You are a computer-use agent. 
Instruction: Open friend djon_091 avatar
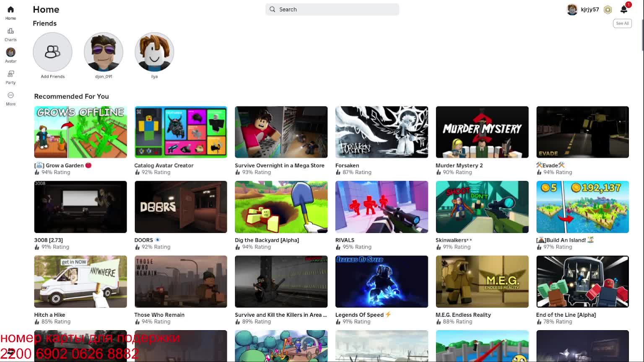pyautogui.click(x=104, y=52)
